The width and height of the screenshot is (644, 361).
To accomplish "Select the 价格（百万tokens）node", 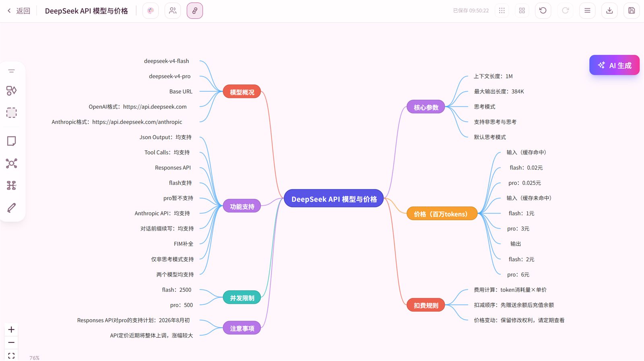I will point(442,214).
